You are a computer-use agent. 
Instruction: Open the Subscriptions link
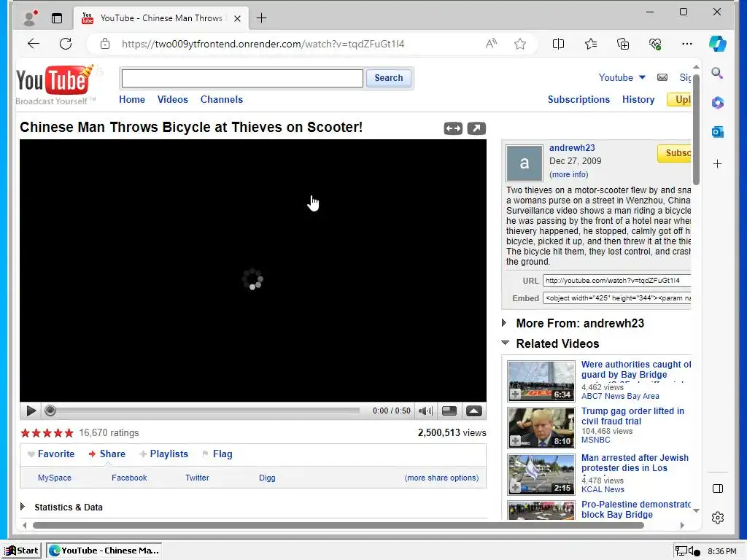(x=578, y=99)
